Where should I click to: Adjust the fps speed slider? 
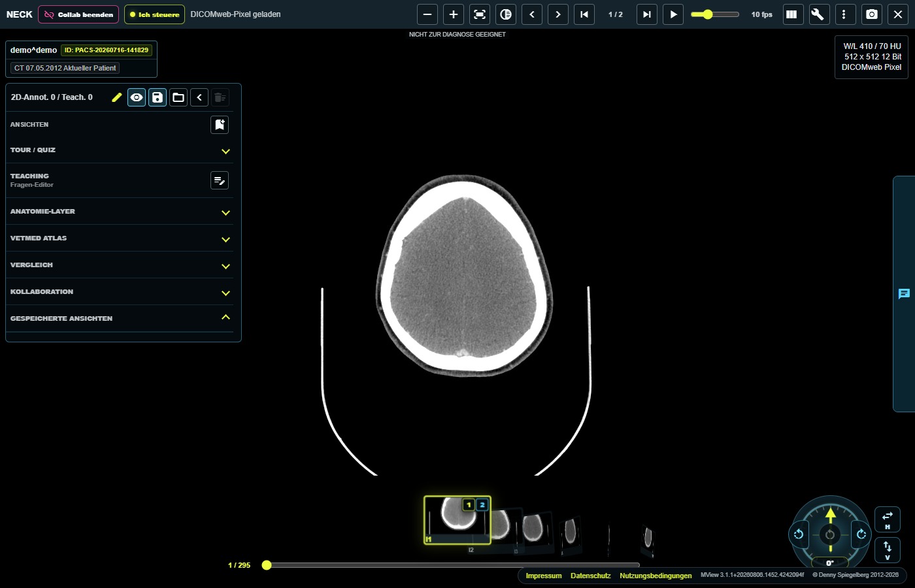point(714,14)
